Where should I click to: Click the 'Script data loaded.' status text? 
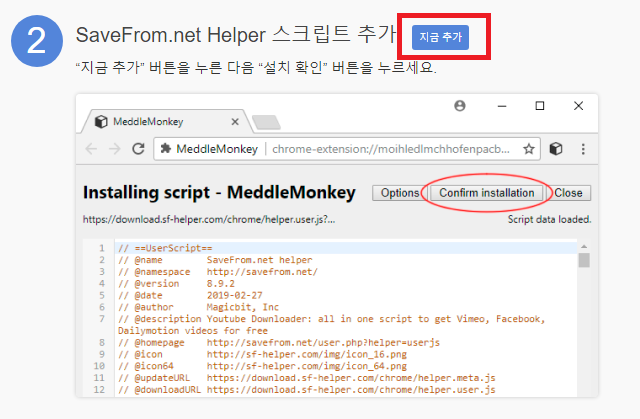click(x=549, y=219)
